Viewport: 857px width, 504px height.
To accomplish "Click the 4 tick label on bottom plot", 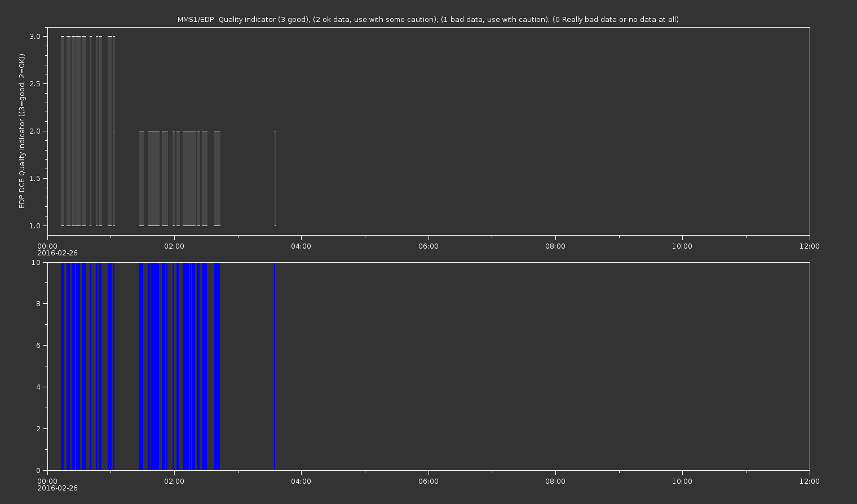I will tap(38, 387).
